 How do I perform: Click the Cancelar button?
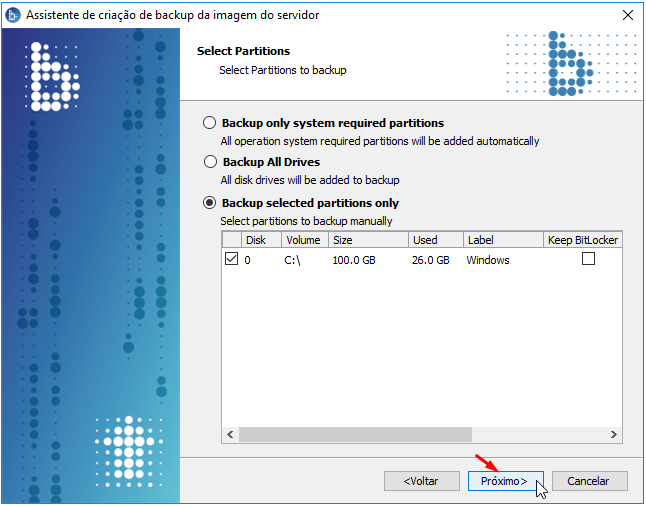[589, 481]
